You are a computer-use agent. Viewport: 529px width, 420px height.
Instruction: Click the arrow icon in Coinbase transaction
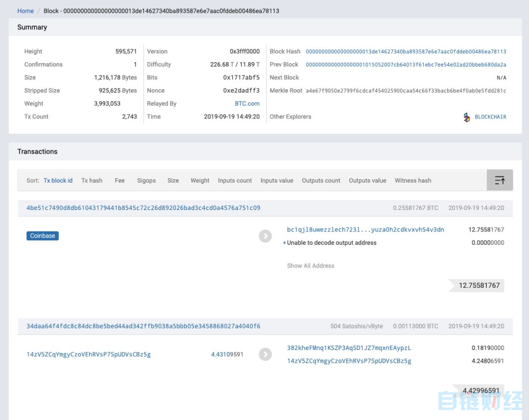(x=265, y=236)
